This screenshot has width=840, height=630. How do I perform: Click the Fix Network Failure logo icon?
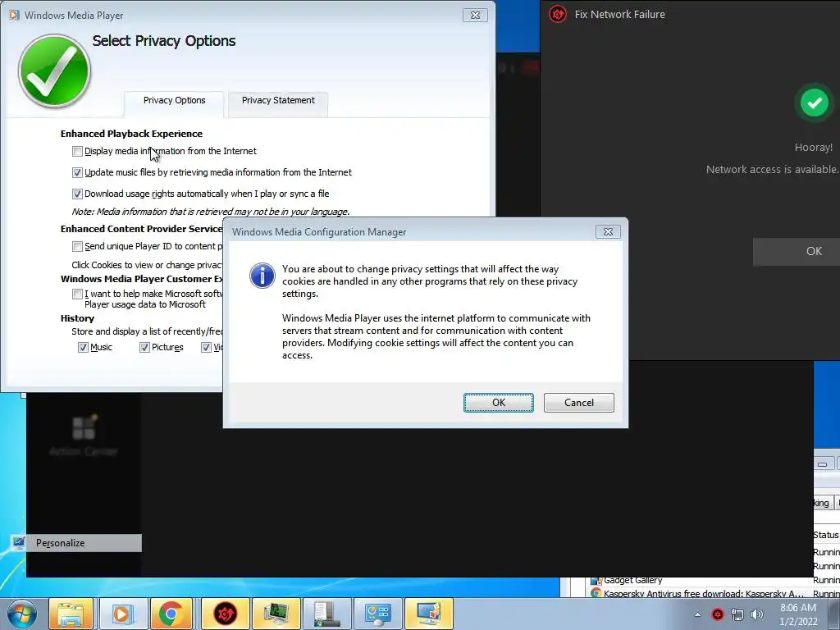pos(558,14)
